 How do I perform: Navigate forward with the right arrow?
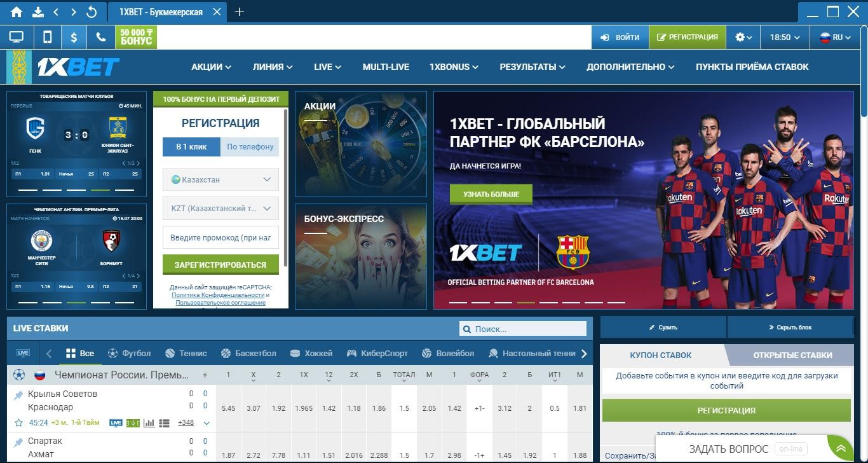[74, 12]
